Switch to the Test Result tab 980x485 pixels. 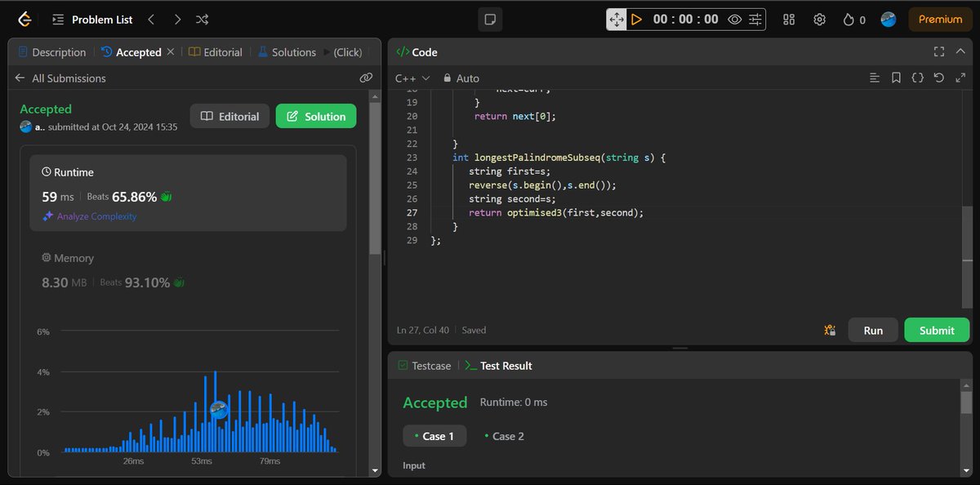498,366
